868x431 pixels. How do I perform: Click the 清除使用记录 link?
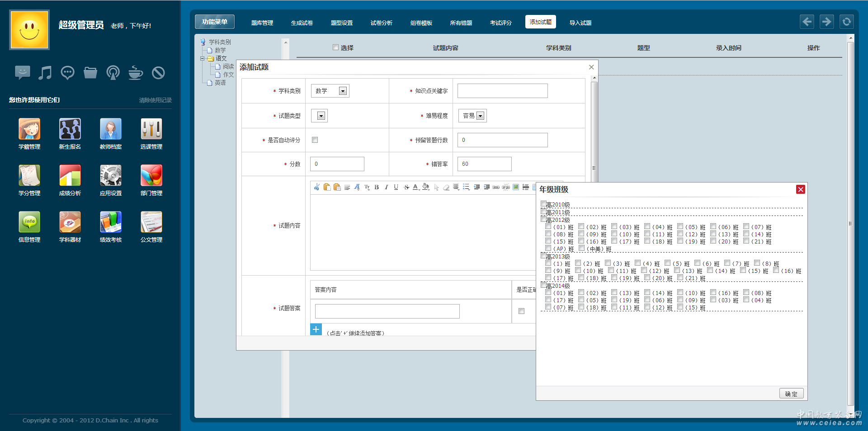click(155, 100)
